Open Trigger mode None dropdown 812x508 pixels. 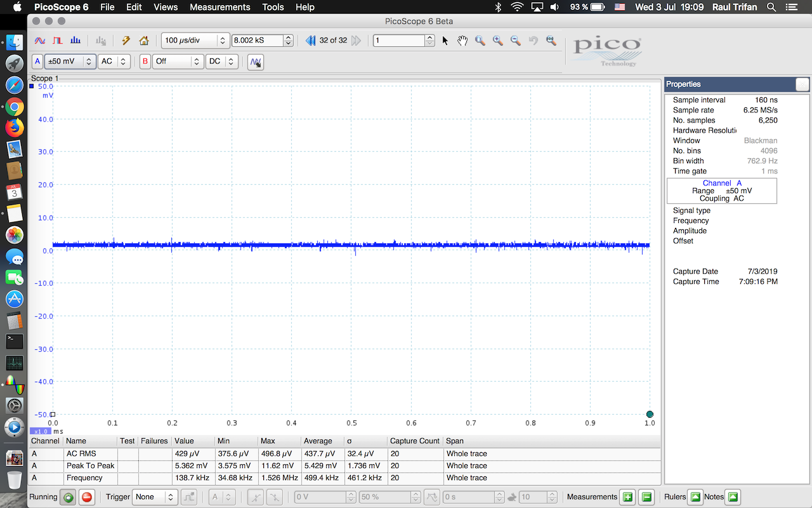coord(155,497)
